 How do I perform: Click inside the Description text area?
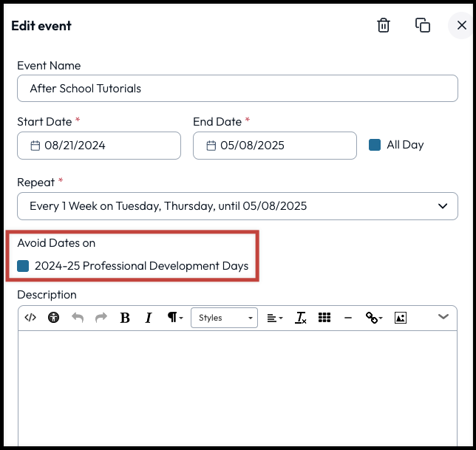click(x=237, y=389)
